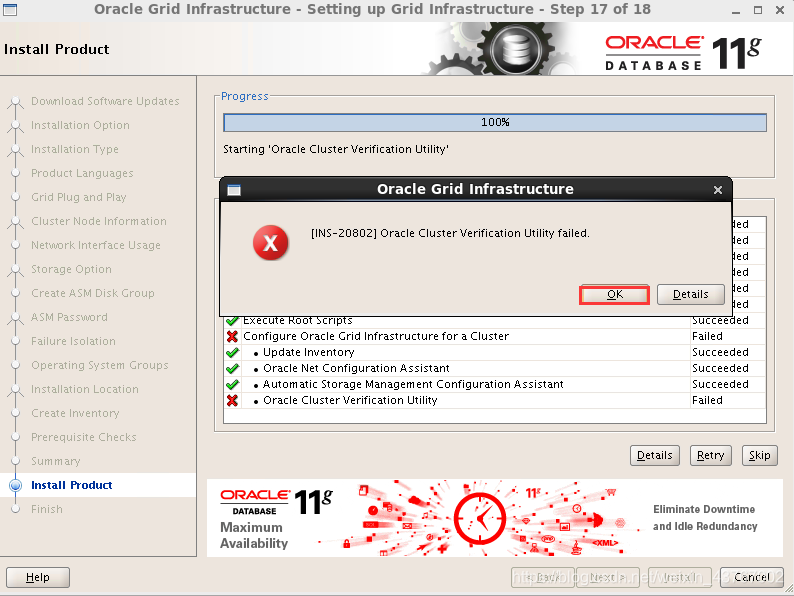Click Download Software Updates step
This screenshot has width=794, height=596.
(105, 101)
